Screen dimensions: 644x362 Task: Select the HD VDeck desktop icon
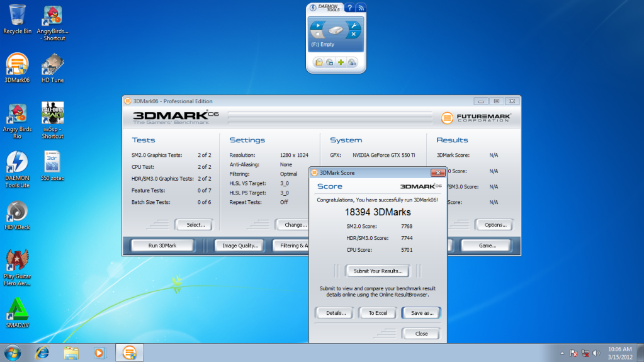17,215
